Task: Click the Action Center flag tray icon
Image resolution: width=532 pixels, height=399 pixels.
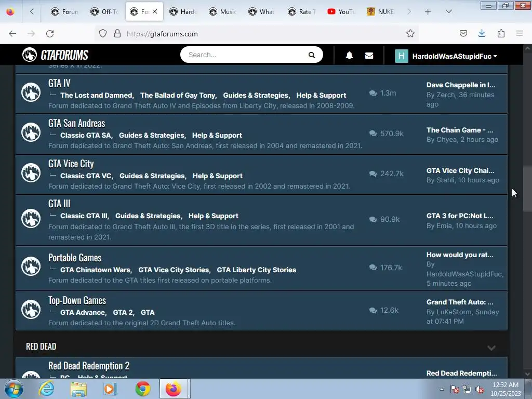Action: tap(455, 389)
